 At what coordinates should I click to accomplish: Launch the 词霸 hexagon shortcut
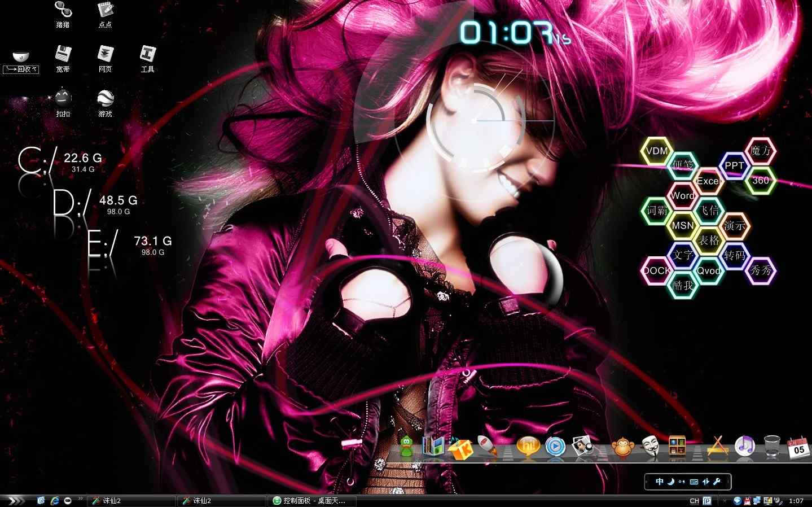point(657,211)
